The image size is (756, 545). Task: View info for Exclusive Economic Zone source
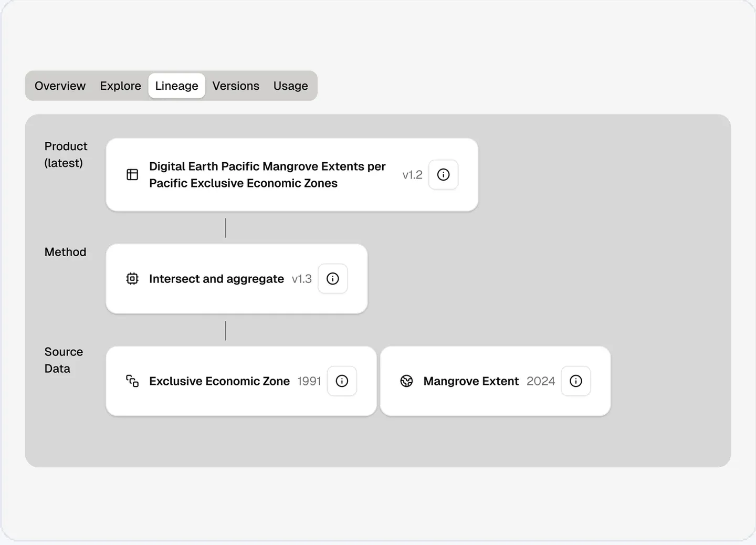[x=342, y=381]
